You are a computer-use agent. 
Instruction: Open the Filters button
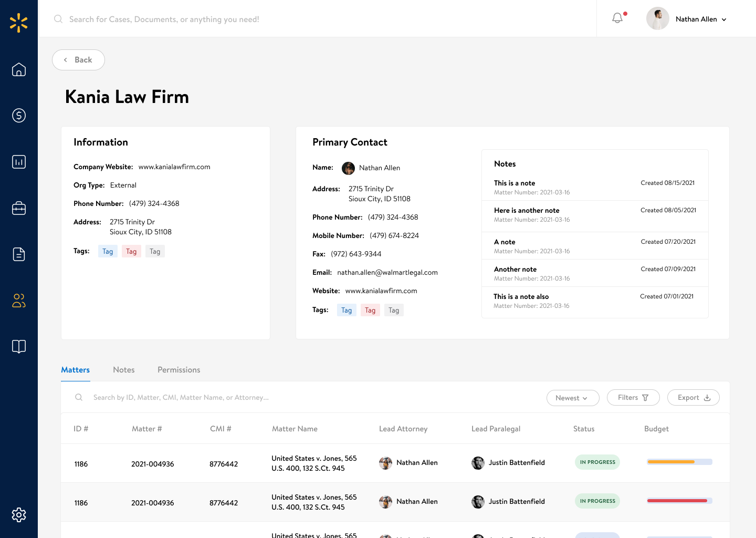coord(633,398)
